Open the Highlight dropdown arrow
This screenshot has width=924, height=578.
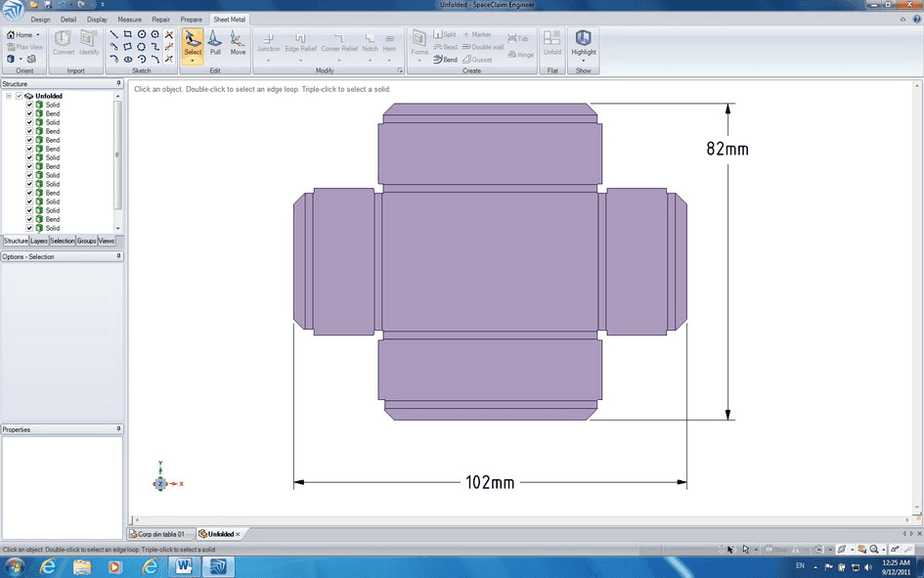[584, 61]
